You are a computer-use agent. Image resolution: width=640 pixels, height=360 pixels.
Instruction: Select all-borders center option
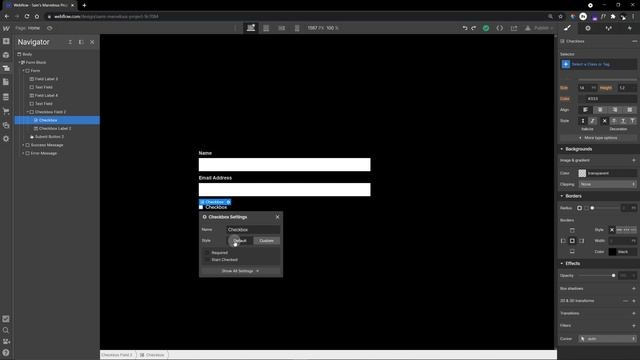[x=572, y=241]
